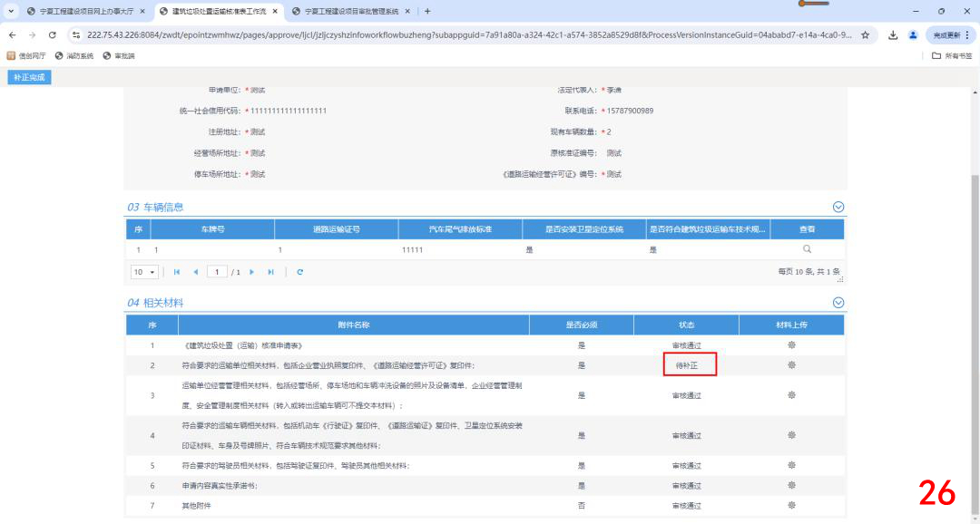Screen dimensions: 980x524
Task: Click upload gear icon for 其他附件 row
Action: (x=791, y=505)
